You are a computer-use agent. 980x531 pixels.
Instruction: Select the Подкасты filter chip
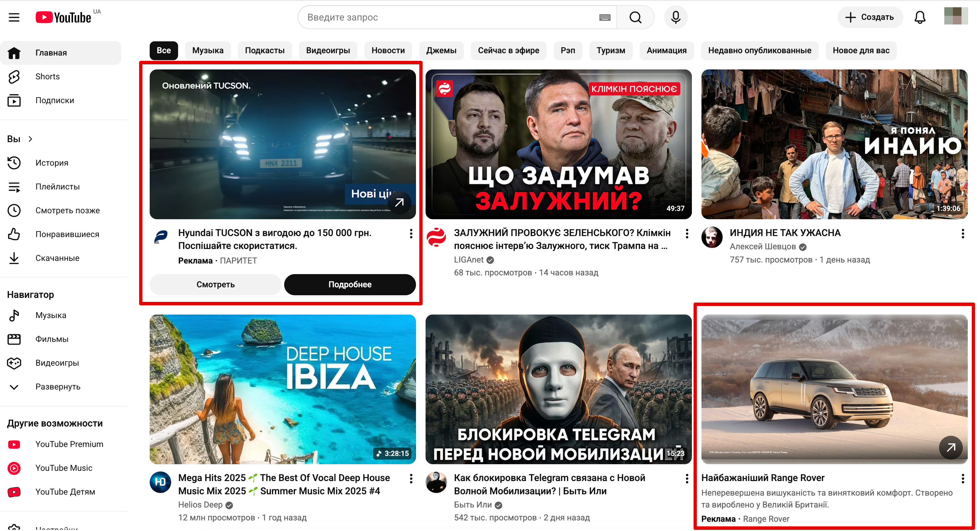(265, 51)
